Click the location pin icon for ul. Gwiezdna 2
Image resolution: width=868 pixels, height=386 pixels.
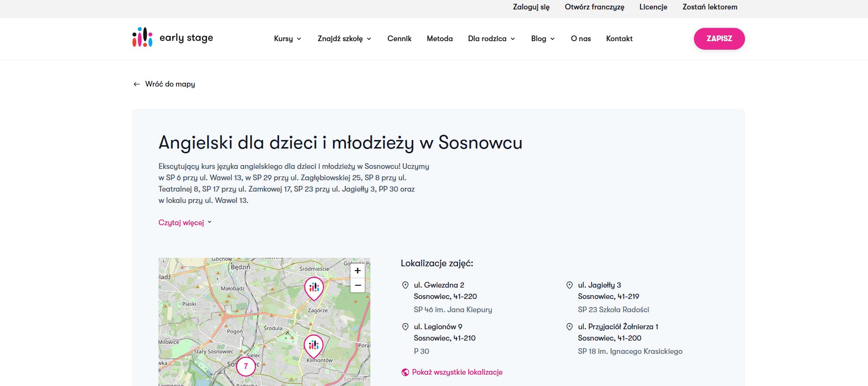pyautogui.click(x=405, y=285)
